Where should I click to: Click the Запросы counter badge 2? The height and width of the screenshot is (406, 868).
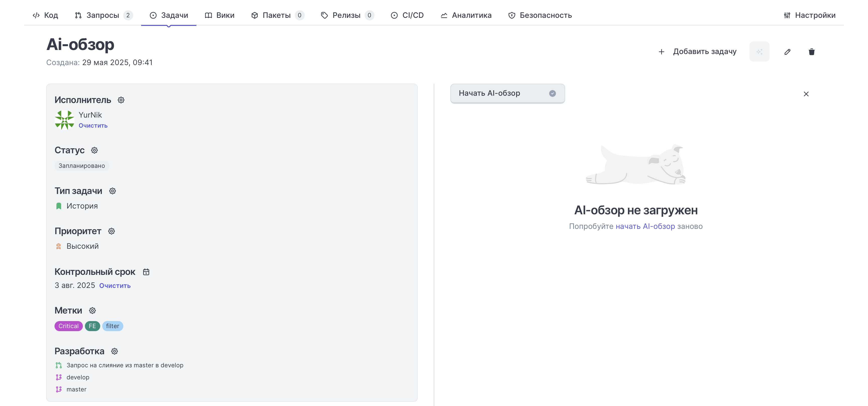128,15
